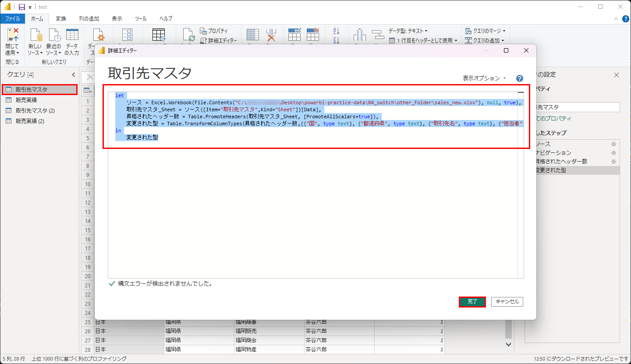Screen dimensions: 631x364
Task: Switch to the ヘルプ tab
Action: tap(166, 19)
